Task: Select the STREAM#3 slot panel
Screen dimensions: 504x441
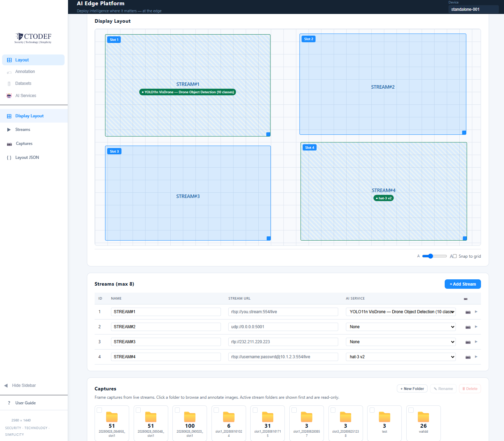Action: pyautogui.click(x=188, y=193)
